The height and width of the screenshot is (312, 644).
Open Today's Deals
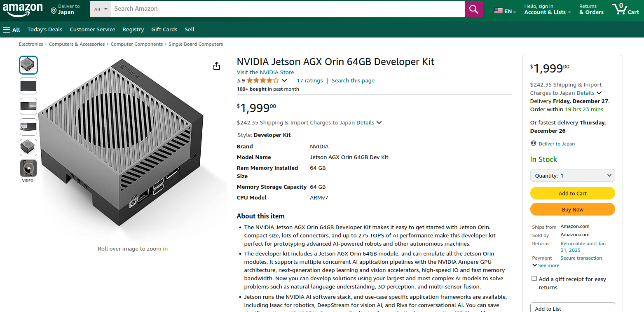point(45,30)
